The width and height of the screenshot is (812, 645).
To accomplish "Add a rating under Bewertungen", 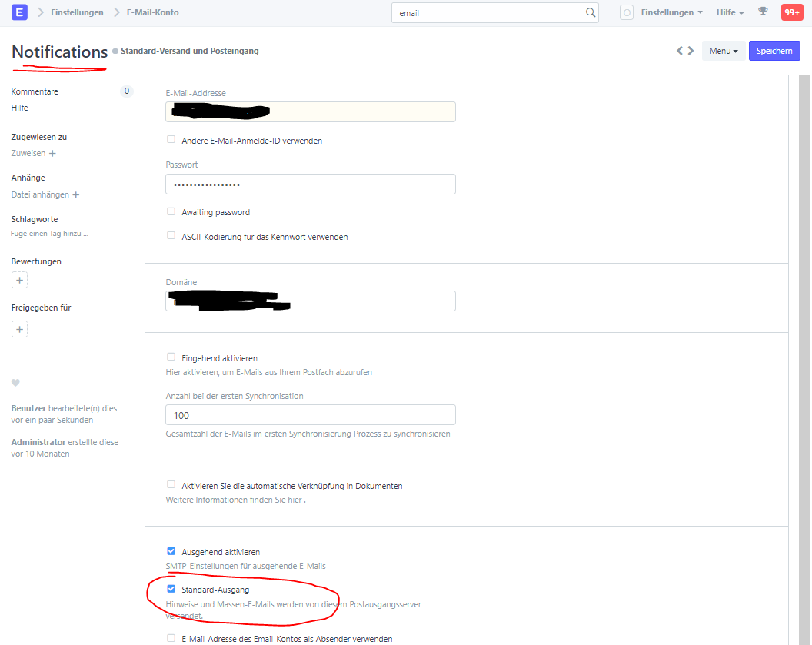I will [20, 280].
